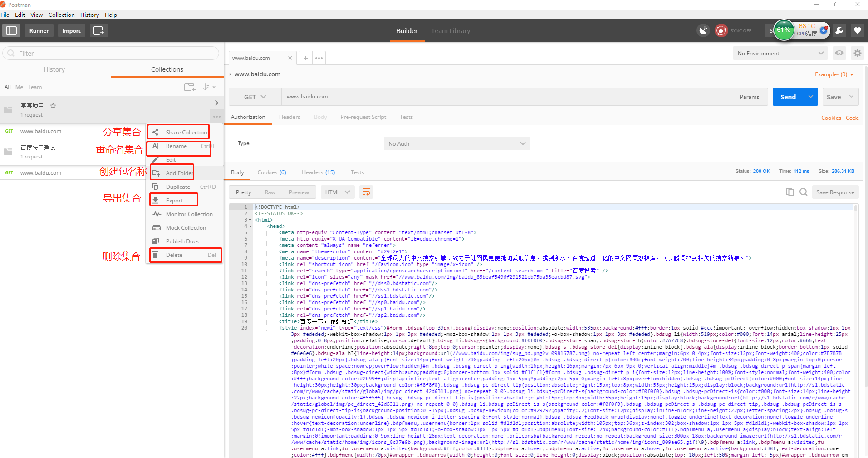Screen dimensions: 868x458
Task: Click the Params button
Action: pyautogui.click(x=749, y=97)
